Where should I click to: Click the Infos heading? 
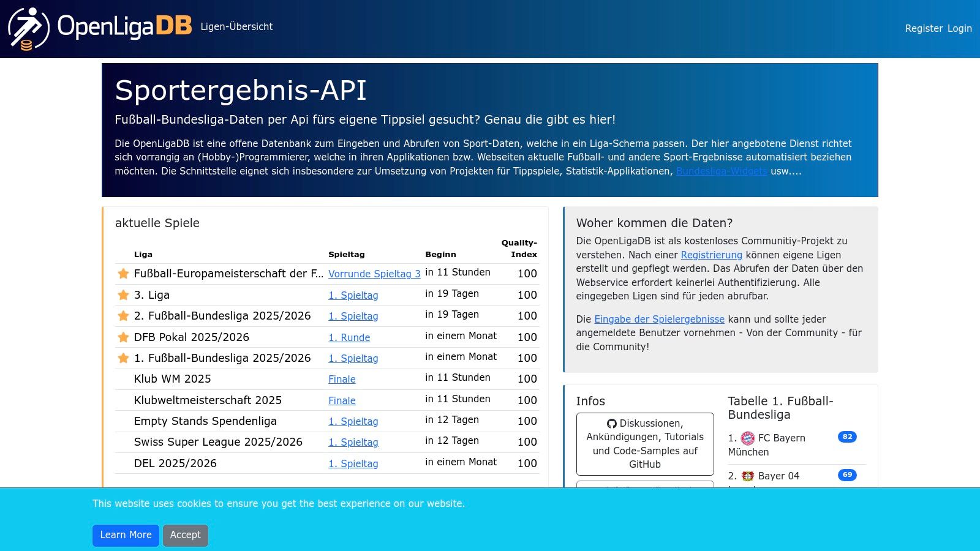coord(590,401)
